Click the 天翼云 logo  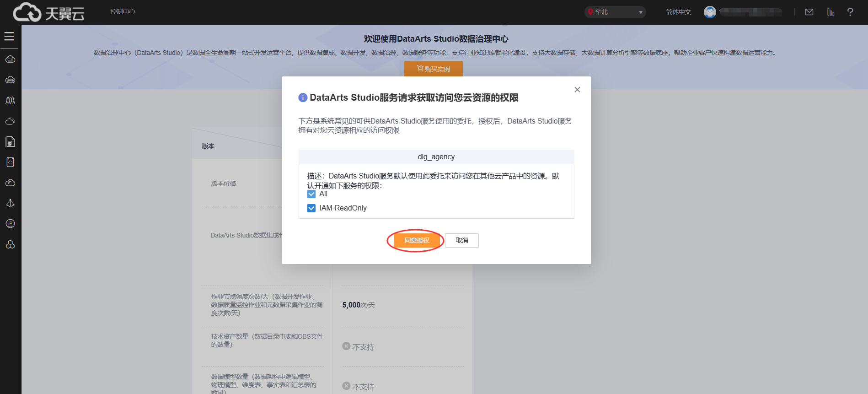tap(48, 12)
